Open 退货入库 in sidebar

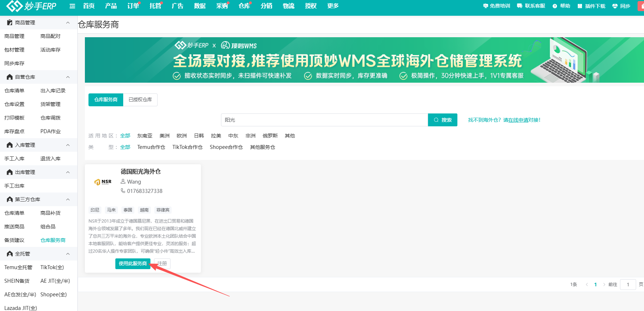click(x=51, y=159)
